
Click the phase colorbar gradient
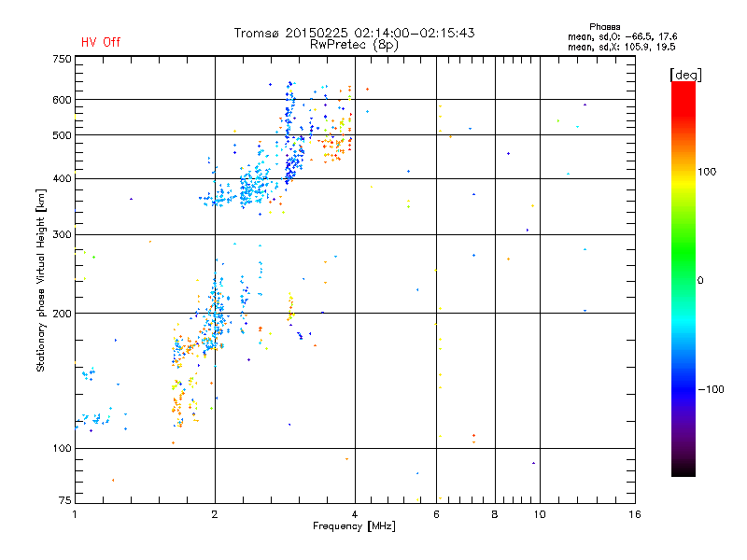point(684,278)
